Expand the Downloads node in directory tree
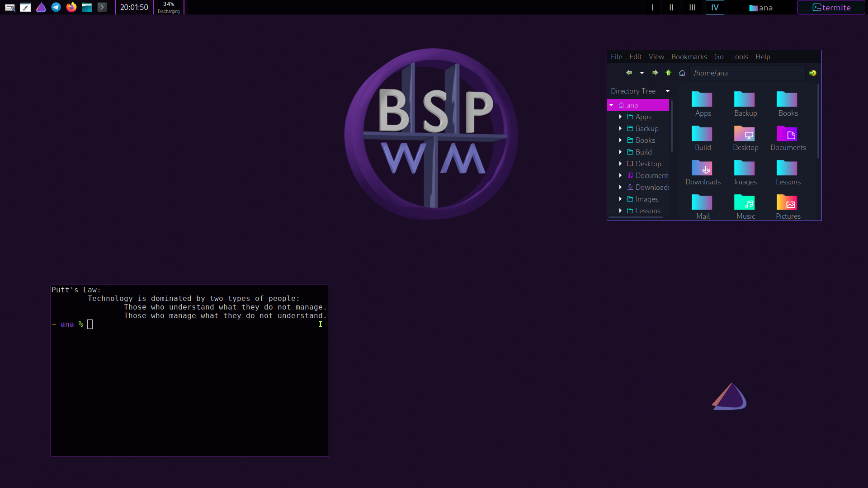Screen dimensions: 868x488 point(620,187)
